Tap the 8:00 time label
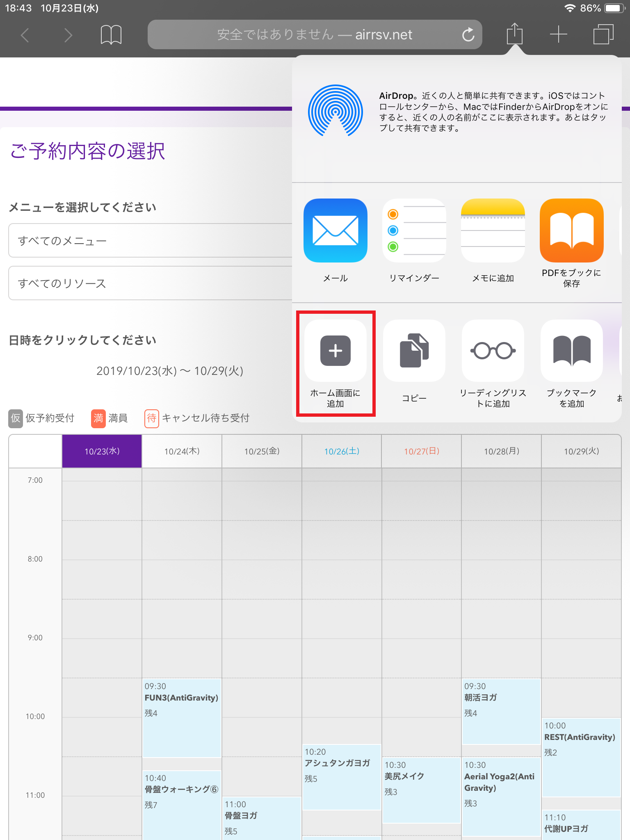This screenshot has width=630, height=840. point(35,559)
